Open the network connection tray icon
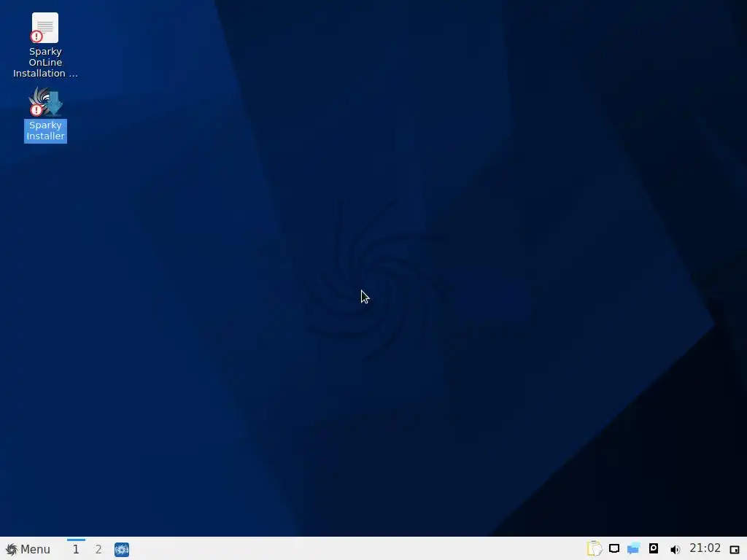Screen dimensions: 747x560 (x=614, y=548)
